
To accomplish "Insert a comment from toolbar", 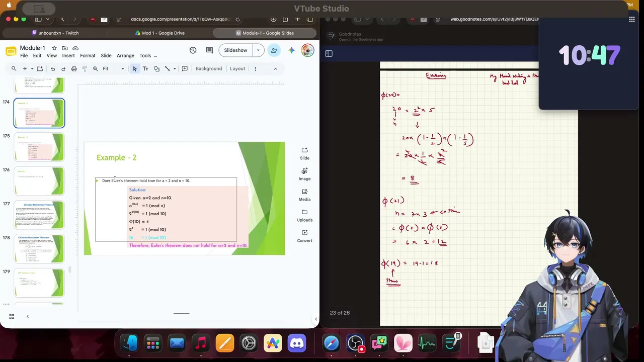I will [x=185, y=69].
